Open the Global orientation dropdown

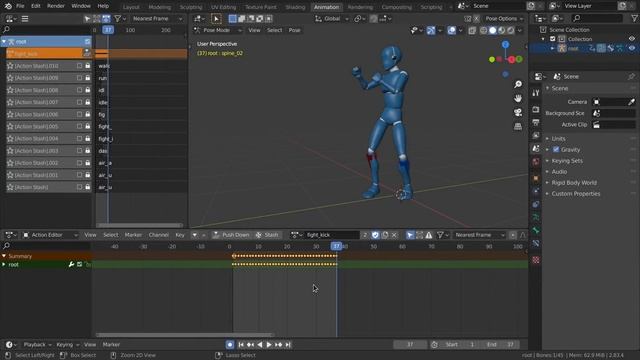(331, 18)
